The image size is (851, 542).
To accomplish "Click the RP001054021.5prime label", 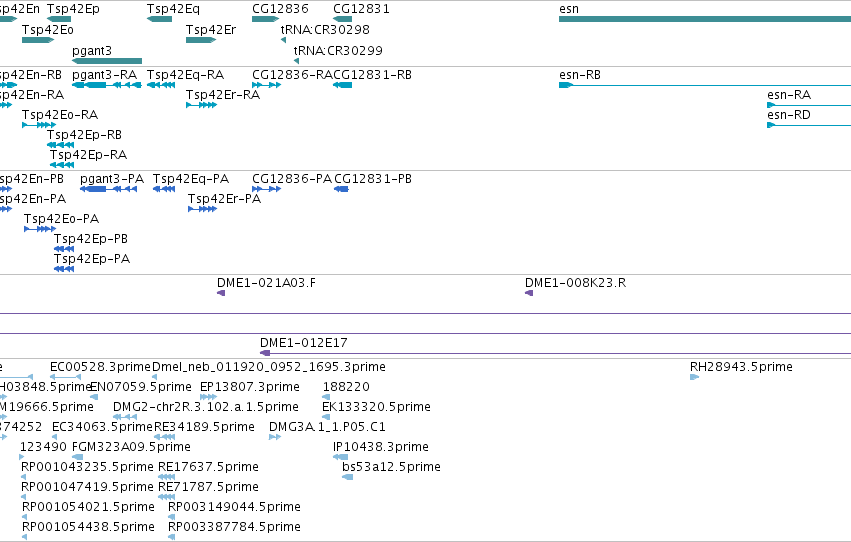I will tap(88, 507).
